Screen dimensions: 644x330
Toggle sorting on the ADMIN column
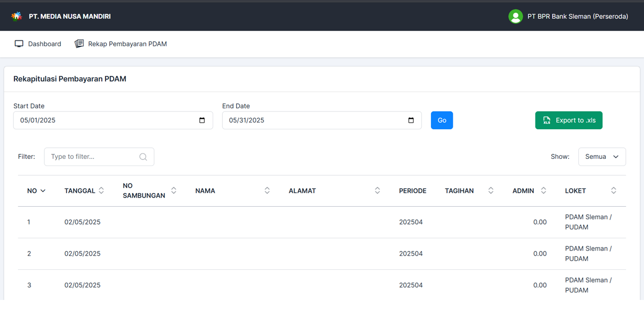coord(543,190)
